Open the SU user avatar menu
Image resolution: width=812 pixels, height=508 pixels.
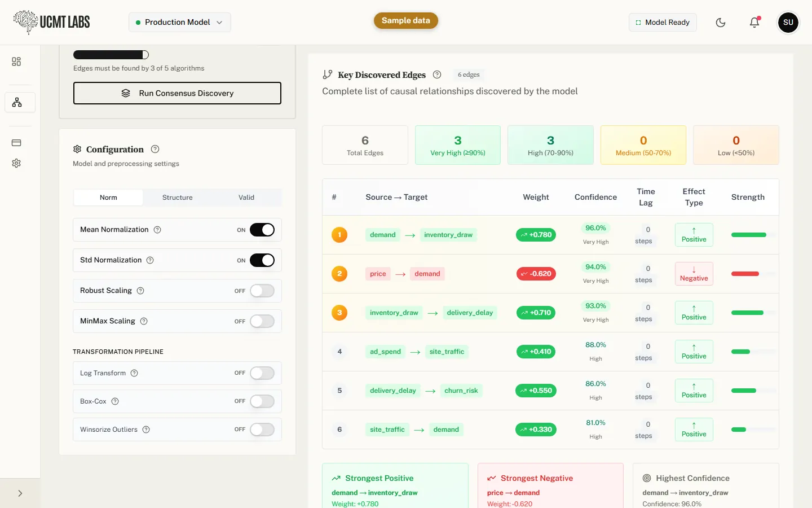[x=788, y=23]
